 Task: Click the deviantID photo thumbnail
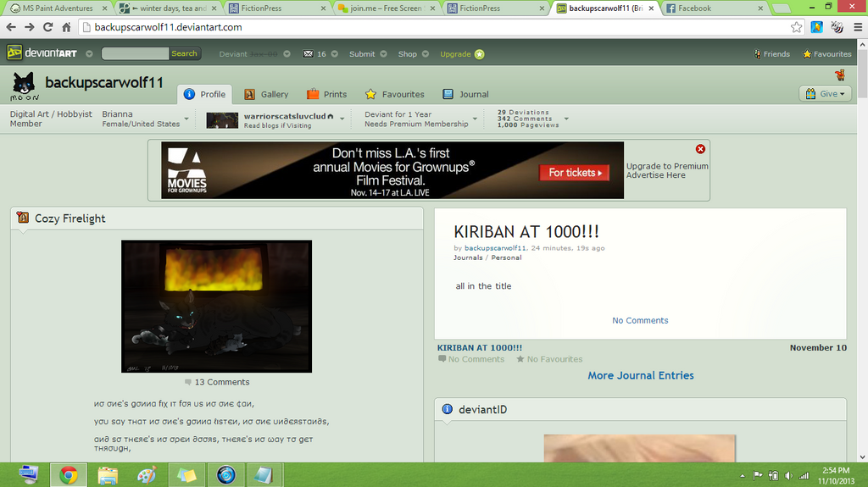[x=639, y=448]
